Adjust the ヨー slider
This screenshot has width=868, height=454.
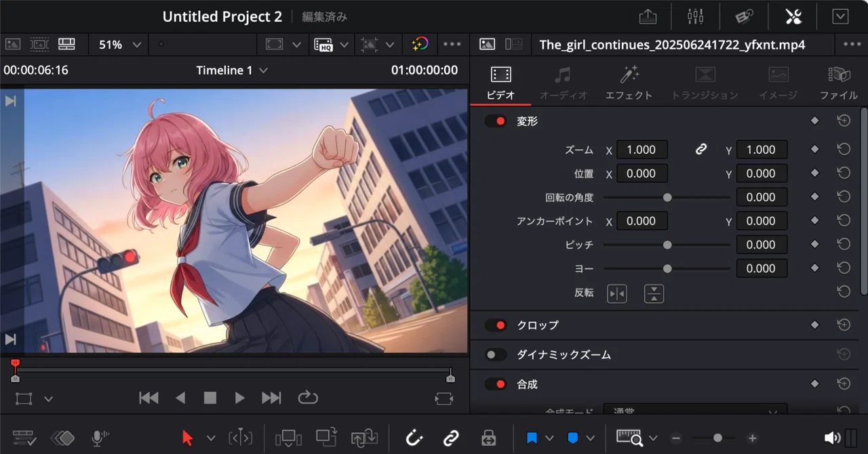click(x=667, y=268)
